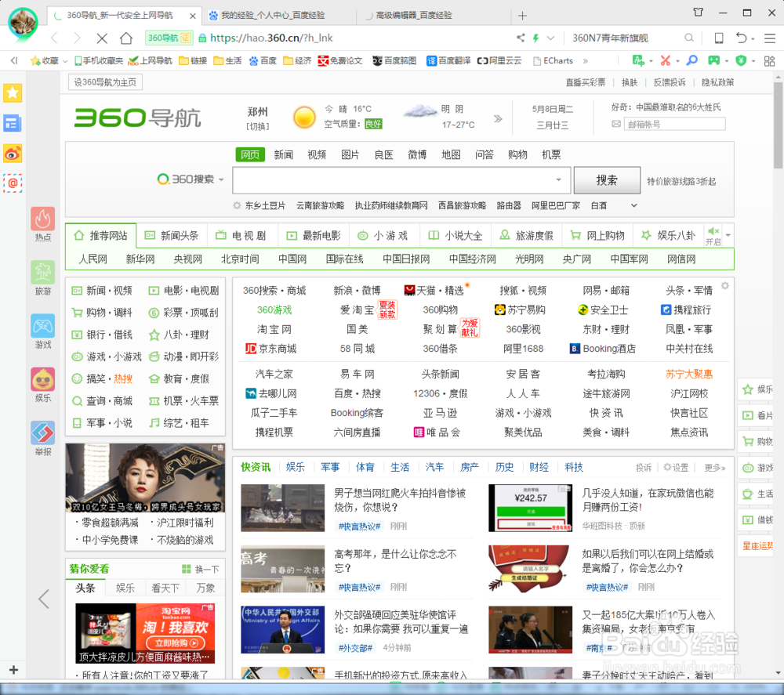Select the 热点 flame icon
The width and height of the screenshot is (784, 695).
pos(43,219)
